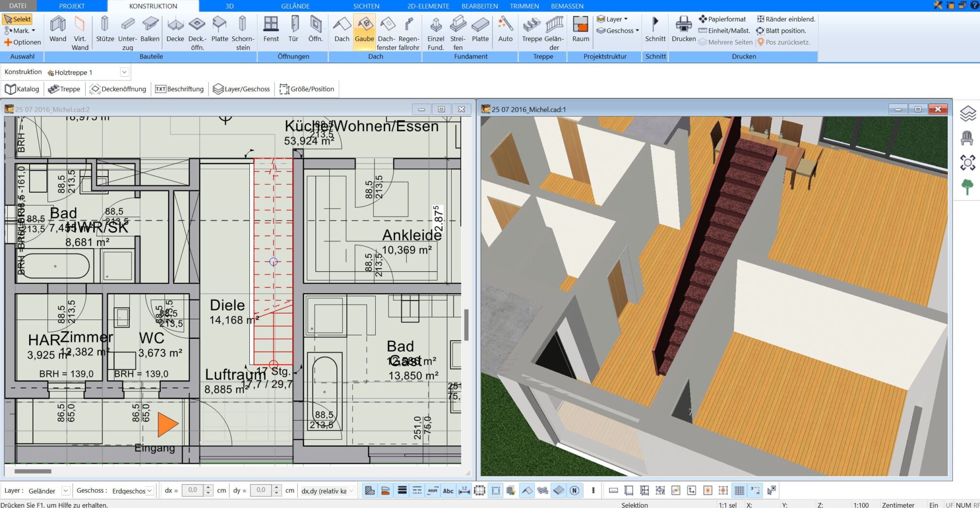Click the tree plant icon in sidebar
Screen dimensions: 980x508
click(967, 187)
